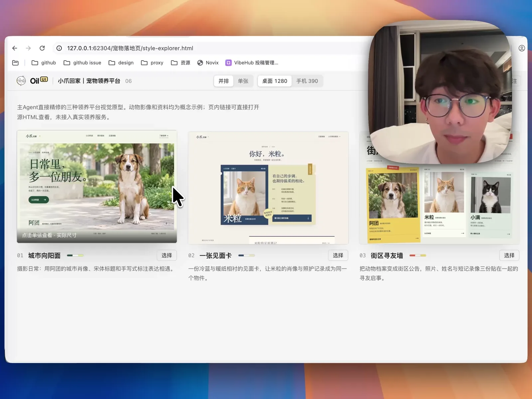Open the 城市向阳面 dog preview thumbnail

tap(97, 187)
